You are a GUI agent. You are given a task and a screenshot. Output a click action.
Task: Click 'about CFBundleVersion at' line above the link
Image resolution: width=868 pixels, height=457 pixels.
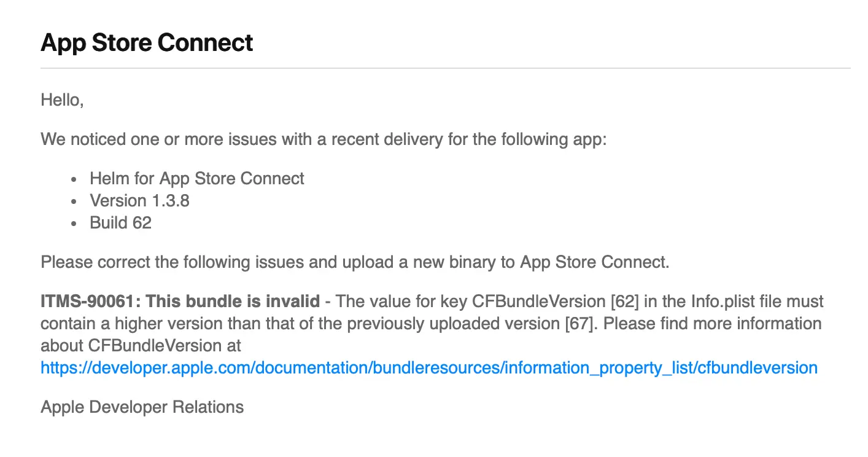[x=141, y=345]
